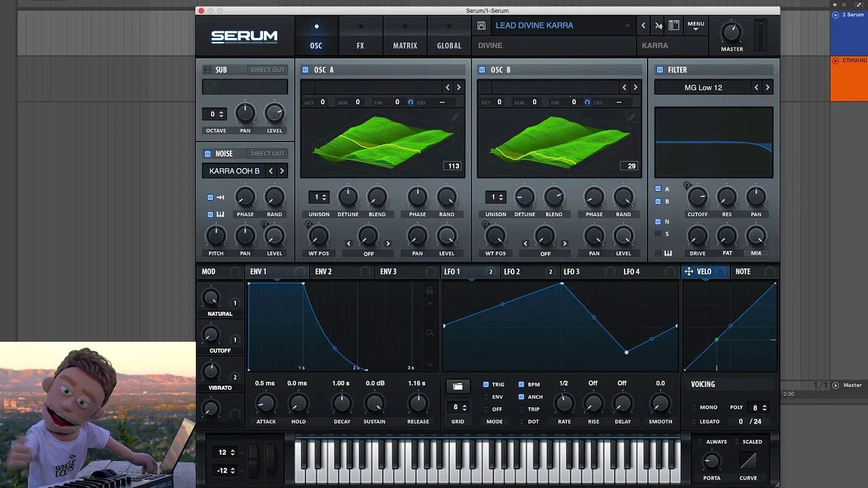Click the envelope lock icon
This screenshot has height=488, width=868.
429,291
